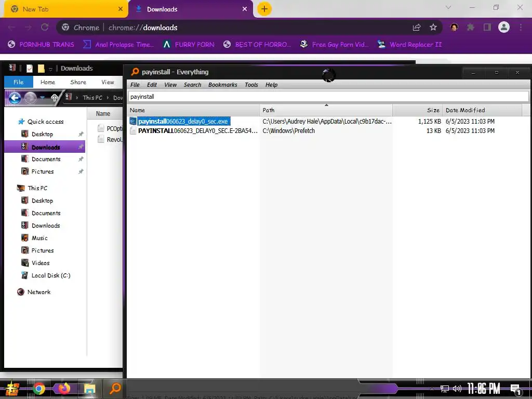Open Chrome extensions puzzle icon
532x399 pixels.
[470, 28]
